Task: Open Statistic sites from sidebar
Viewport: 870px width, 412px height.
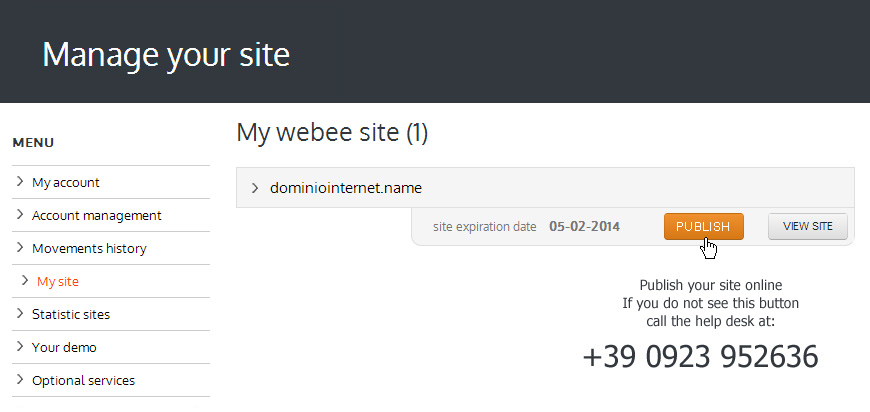Action: click(x=71, y=314)
